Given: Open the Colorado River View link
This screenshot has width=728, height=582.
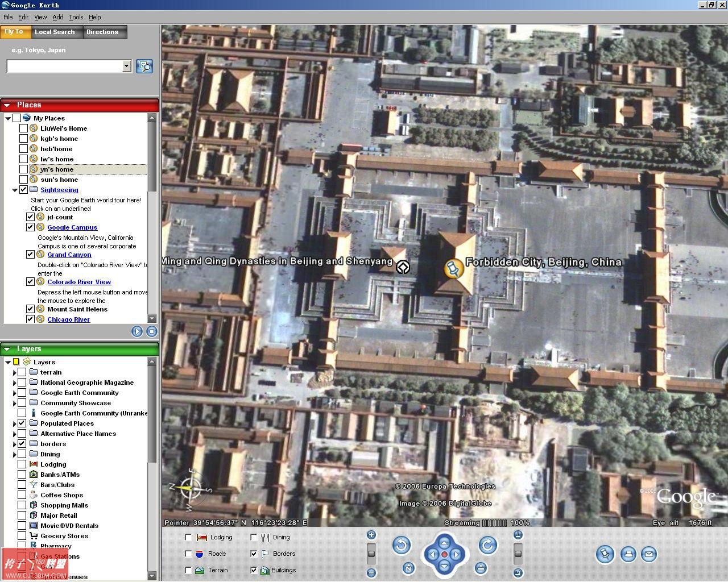Looking at the screenshot, I should 79,282.
